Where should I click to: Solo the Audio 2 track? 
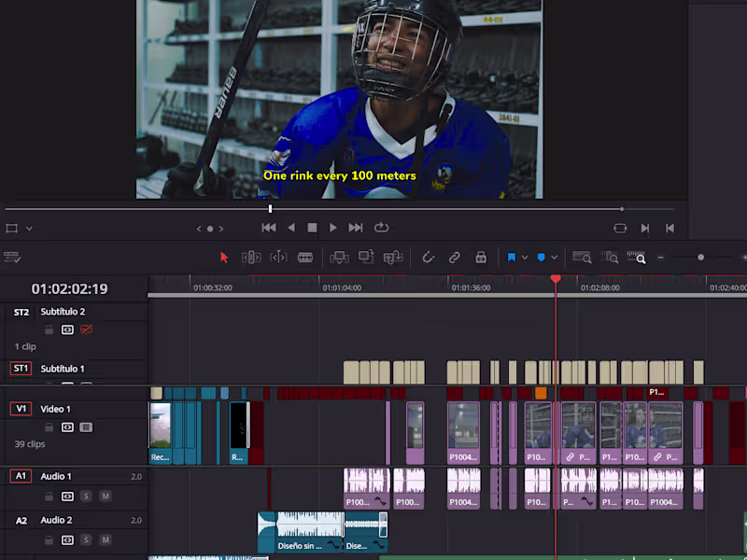pos(86,539)
